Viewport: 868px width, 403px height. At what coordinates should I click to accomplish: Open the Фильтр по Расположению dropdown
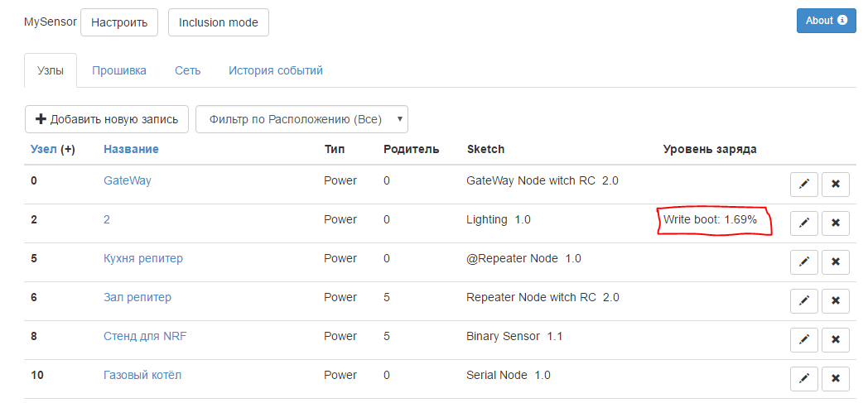tap(301, 119)
